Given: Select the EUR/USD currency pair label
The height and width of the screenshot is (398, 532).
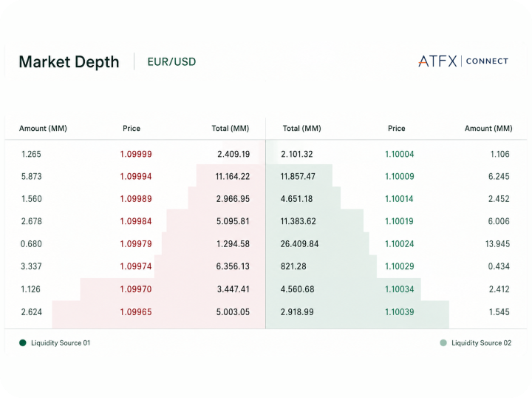Looking at the screenshot, I should (171, 62).
